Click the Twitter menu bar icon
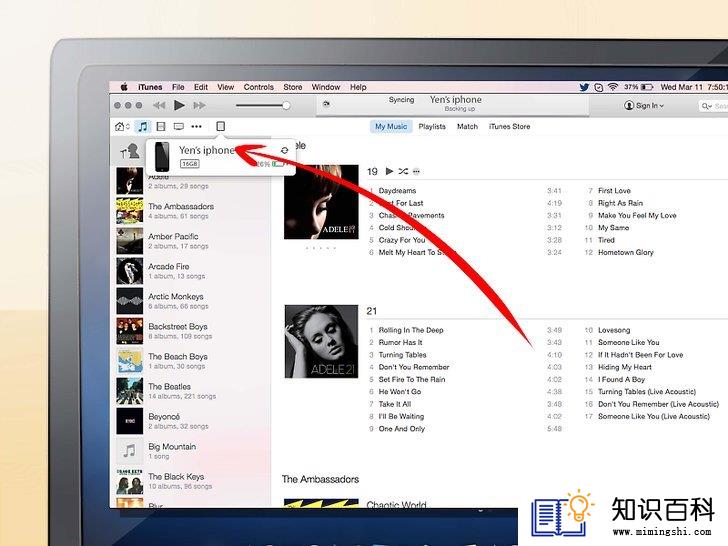This screenshot has width=728, height=546. pos(584,87)
